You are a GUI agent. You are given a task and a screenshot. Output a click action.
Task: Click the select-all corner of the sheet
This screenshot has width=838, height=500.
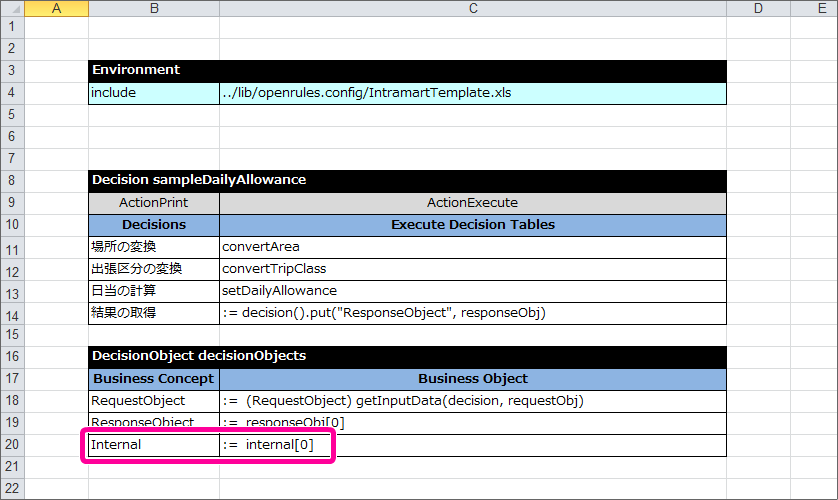point(12,8)
